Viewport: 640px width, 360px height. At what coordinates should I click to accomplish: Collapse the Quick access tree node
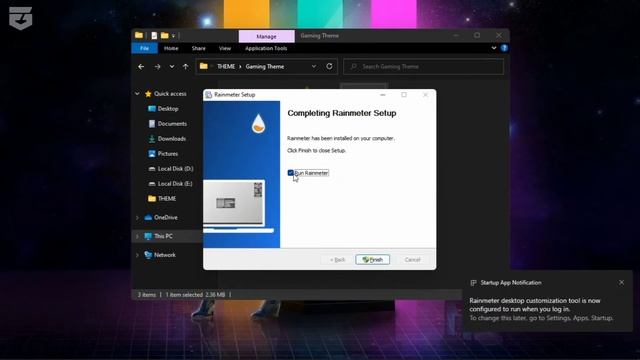tap(137, 93)
